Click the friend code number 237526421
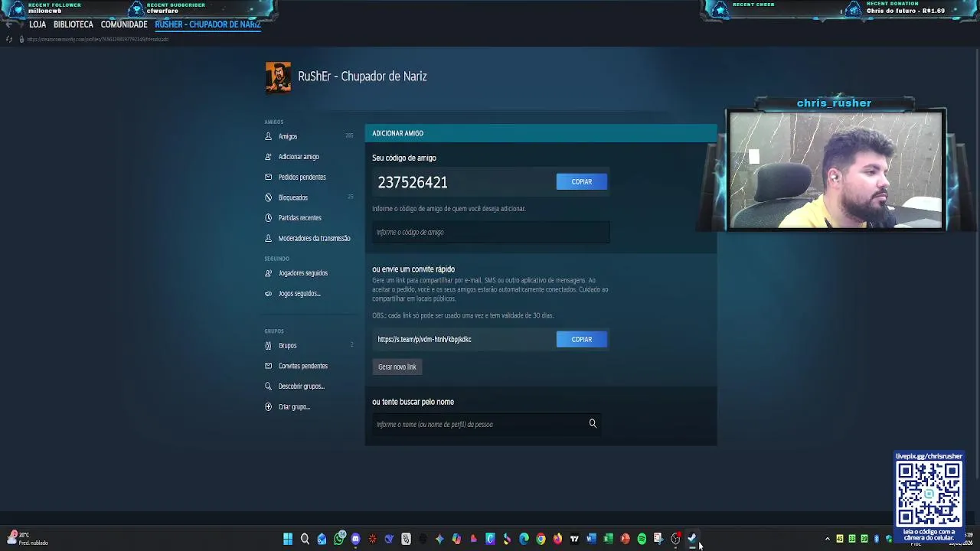980x551 pixels. 412,182
